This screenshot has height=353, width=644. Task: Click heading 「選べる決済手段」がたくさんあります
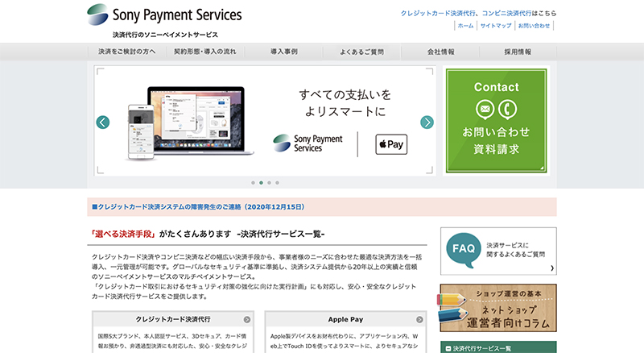click(x=160, y=234)
